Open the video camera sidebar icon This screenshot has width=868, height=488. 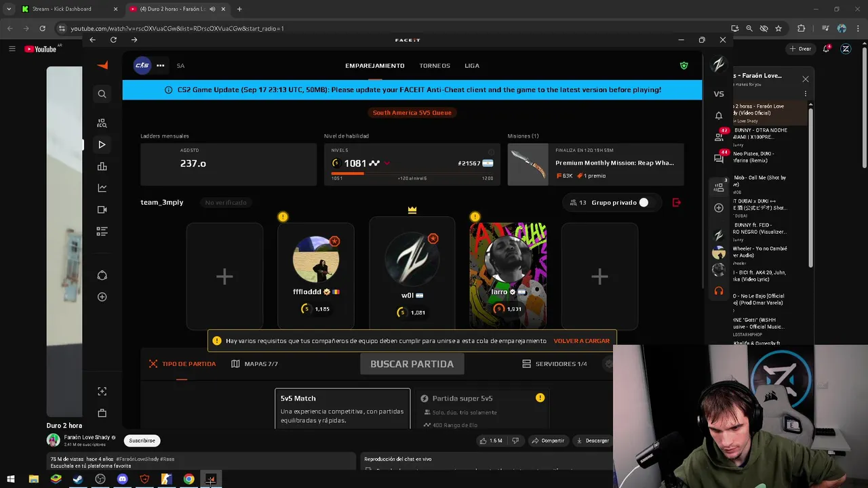[102, 209]
